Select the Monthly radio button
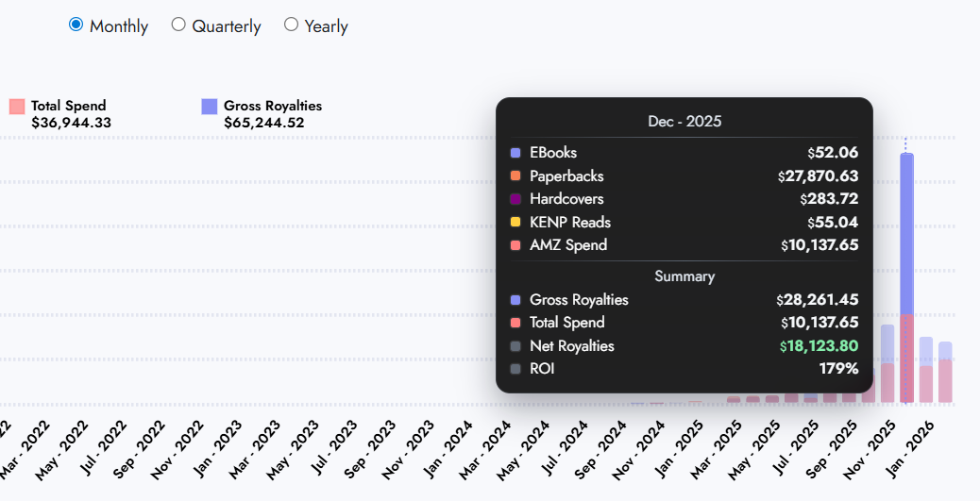The width and height of the screenshot is (980, 501). coord(76,25)
